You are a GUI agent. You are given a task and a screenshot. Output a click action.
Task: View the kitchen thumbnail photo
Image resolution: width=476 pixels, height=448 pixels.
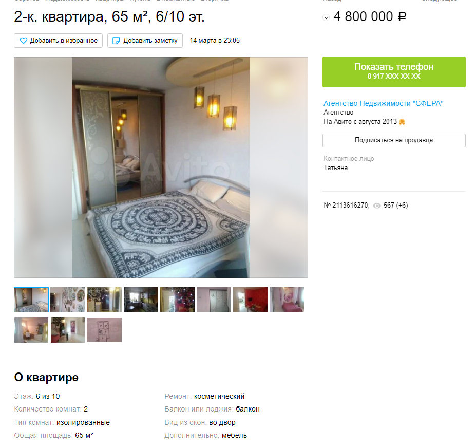pyautogui.click(x=141, y=300)
